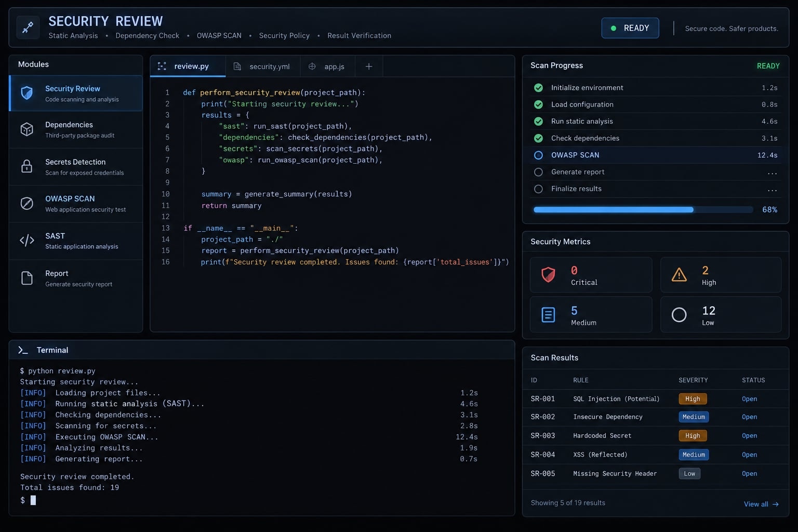
Task: Open the SAST code brackets icon
Action: click(x=26, y=240)
